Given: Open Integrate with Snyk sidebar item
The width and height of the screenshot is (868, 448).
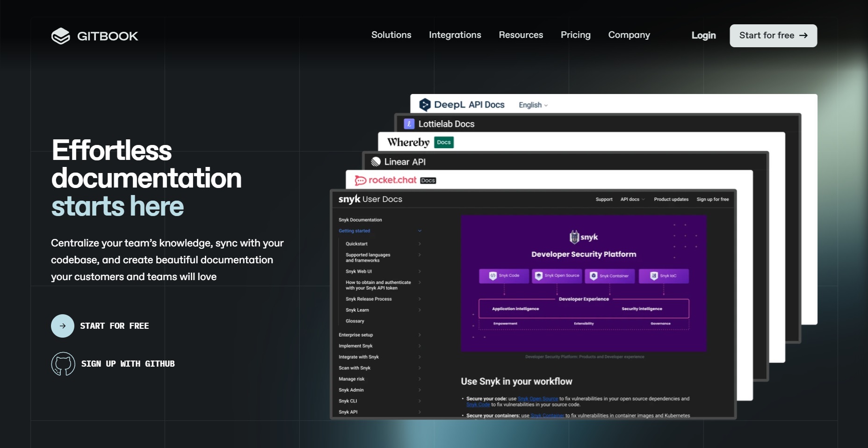Looking at the screenshot, I should [x=359, y=357].
